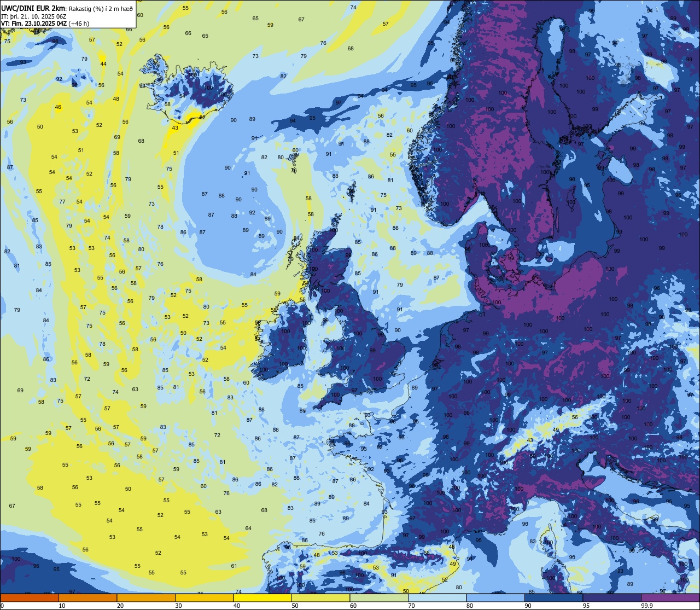The image size is (700, 610).
Task: Click the 61 humidity value above the bottom legend
Action: coord(234,566)
